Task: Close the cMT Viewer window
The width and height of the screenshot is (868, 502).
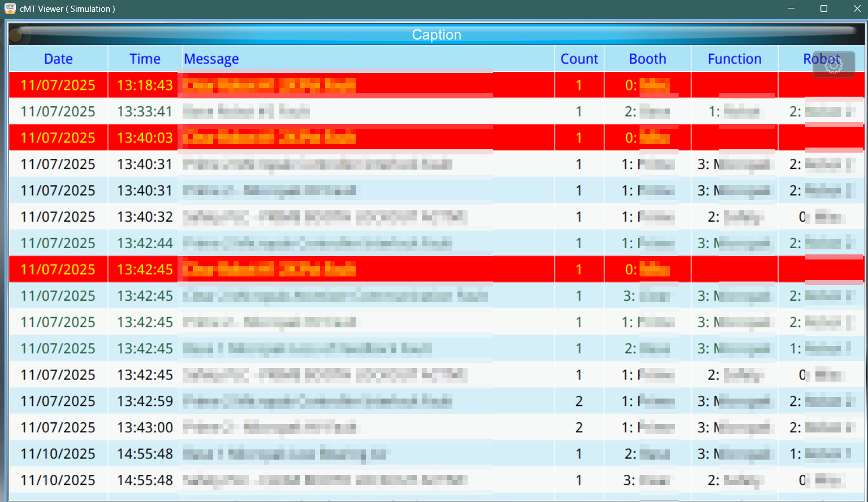Action: click(857, 8)
